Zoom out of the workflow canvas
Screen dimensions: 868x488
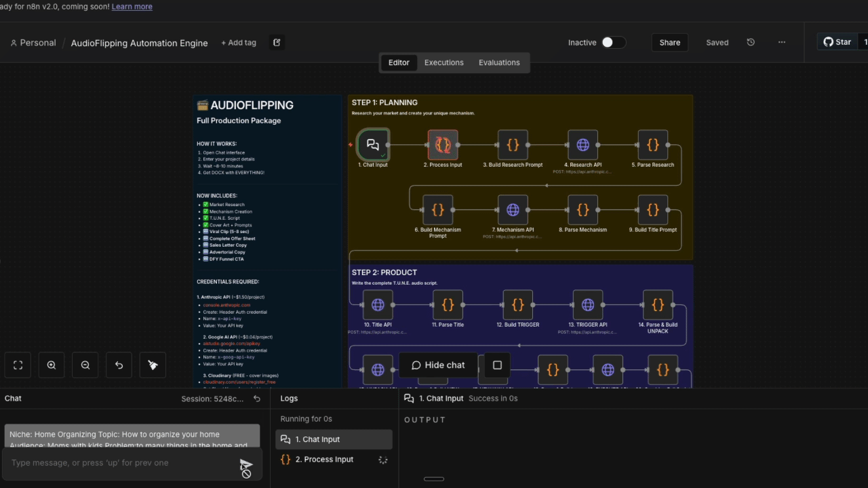click(85, 365)
